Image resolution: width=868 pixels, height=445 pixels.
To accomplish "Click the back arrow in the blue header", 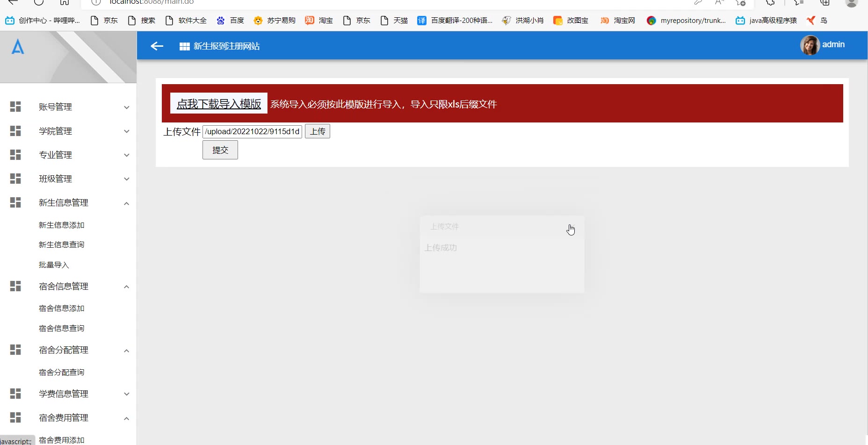I will pos(157,46).
